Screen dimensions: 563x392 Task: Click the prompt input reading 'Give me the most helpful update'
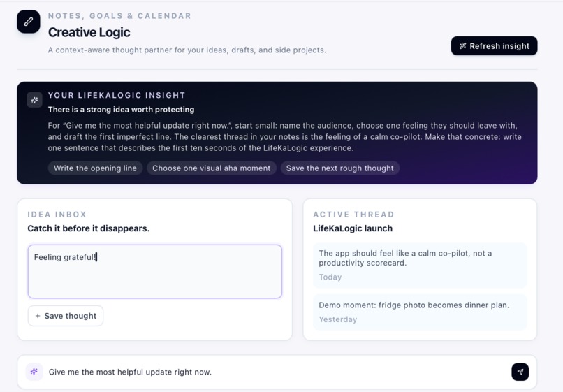[x=277, y=372]
